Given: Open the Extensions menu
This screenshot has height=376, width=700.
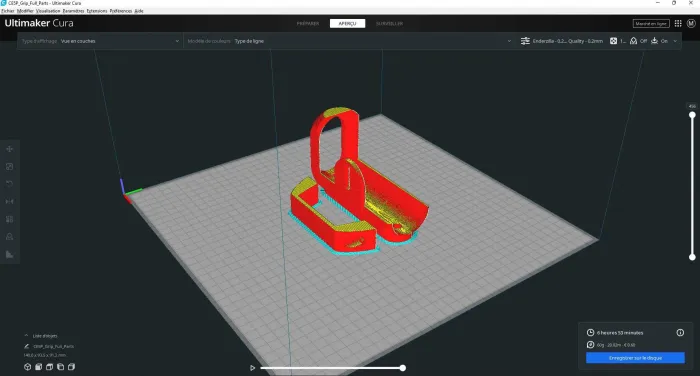Looking at the screenshot, I should coord(97,11).
